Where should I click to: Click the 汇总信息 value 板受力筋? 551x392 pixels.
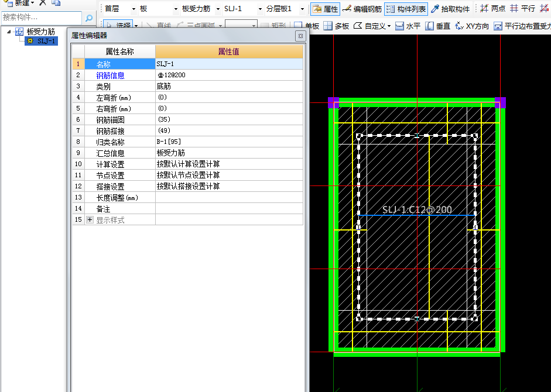pos(229,153)
